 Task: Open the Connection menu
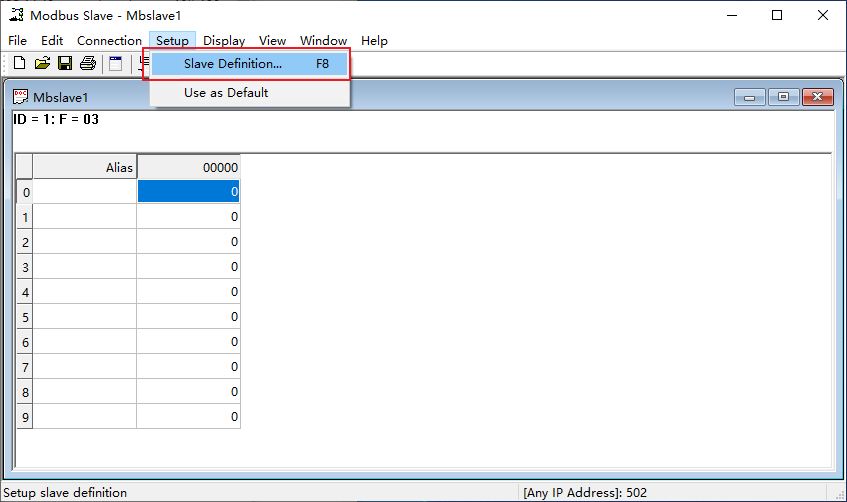pyautogui.click(x=109, y=41)
